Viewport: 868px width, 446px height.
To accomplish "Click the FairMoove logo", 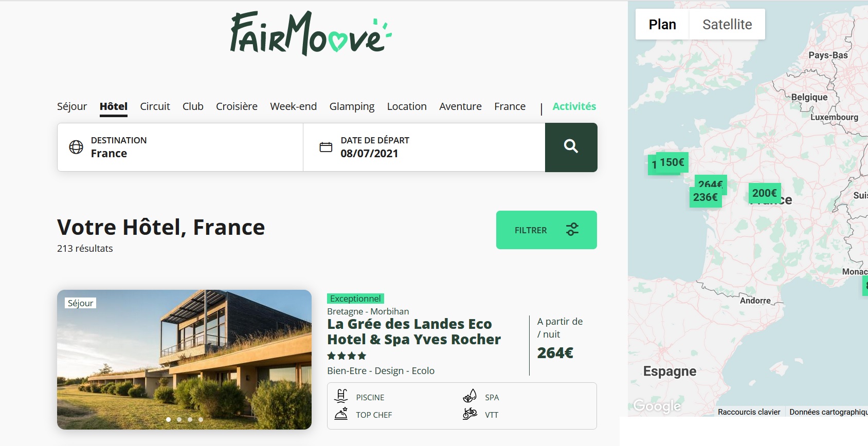I will pyautogui.click(x=311, y=34).
